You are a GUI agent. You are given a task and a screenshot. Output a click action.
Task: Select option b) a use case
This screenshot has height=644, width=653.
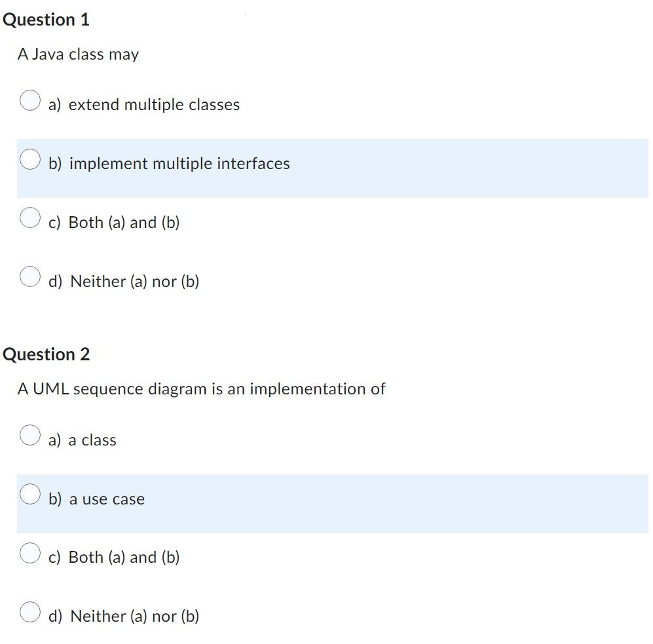[x=29, y=494]
